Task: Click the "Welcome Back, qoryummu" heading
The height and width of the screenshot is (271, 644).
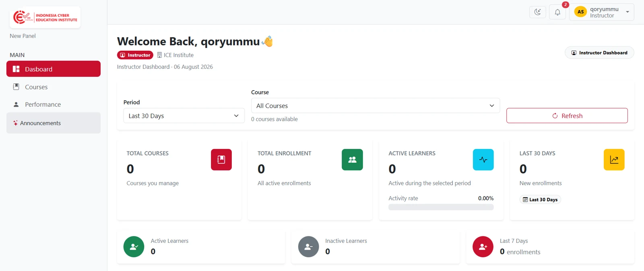Action: coord(188,41)
